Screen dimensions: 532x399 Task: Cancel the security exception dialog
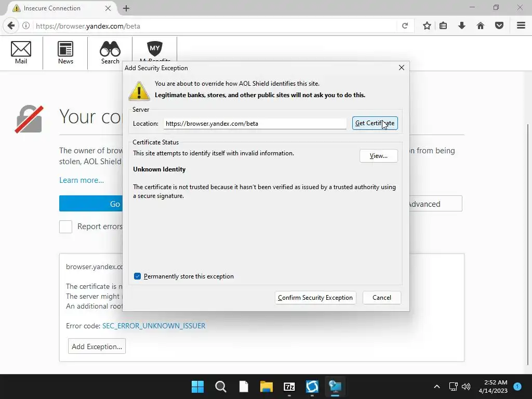tap(382, 298)
